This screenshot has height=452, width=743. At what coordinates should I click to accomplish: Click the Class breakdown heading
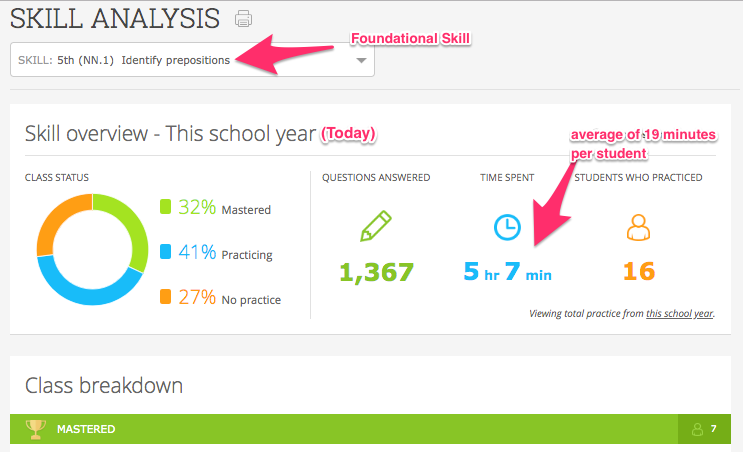(103, 385)
